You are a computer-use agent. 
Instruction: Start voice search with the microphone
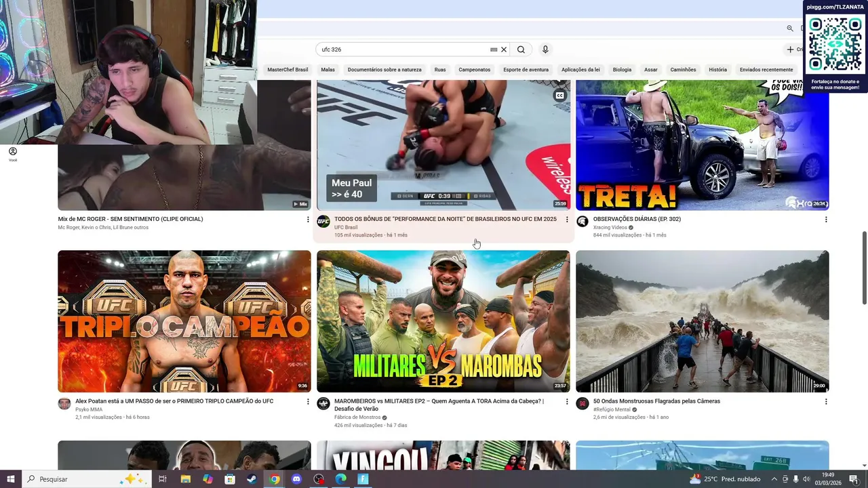coord(545,49)
